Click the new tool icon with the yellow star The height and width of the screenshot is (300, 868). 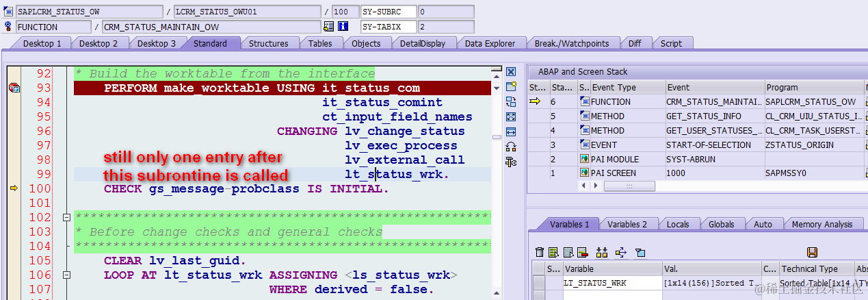point(510,86)
